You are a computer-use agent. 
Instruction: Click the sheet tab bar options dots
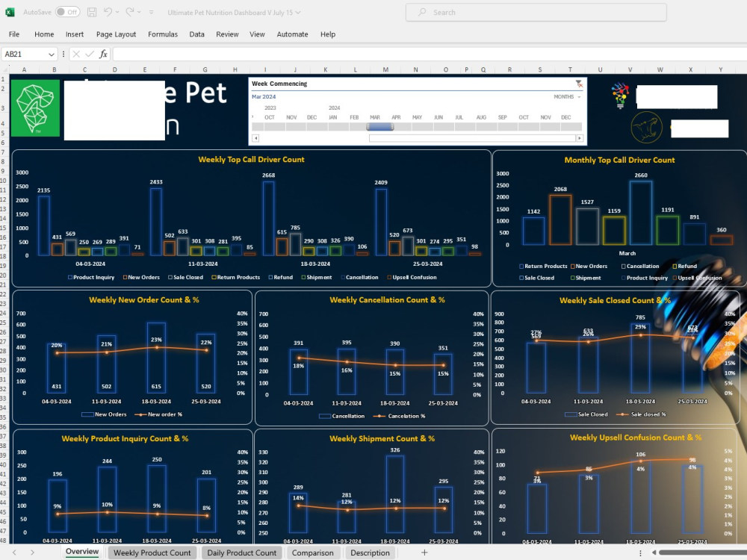click(640, 553)
